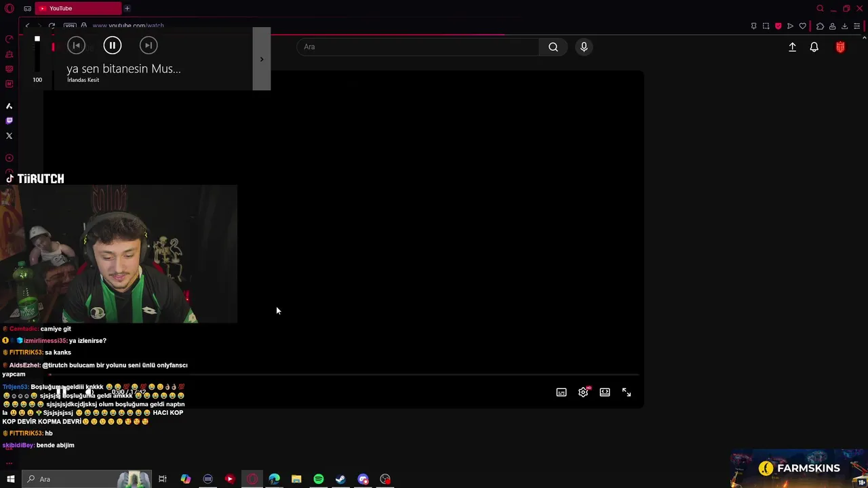Open YouTube notifications bell
The width and height of the screenshot is (868, 488).
(x=814, y=47)
